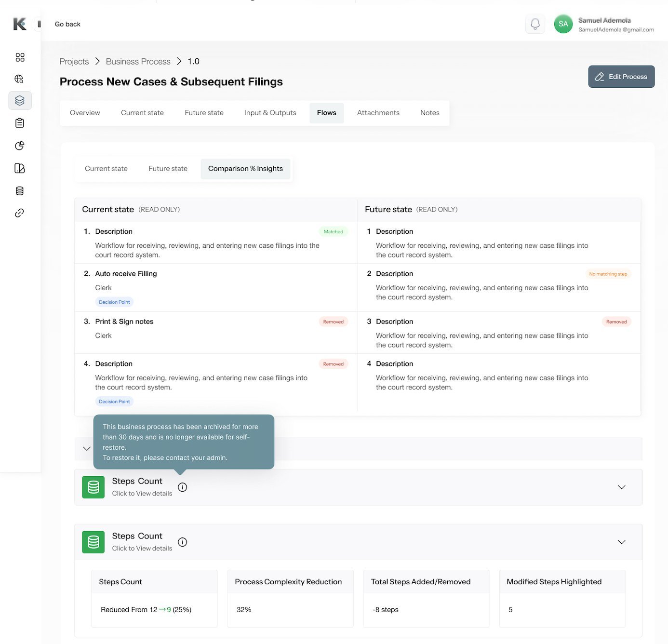Collapse the upper Steps Count section

621,487
